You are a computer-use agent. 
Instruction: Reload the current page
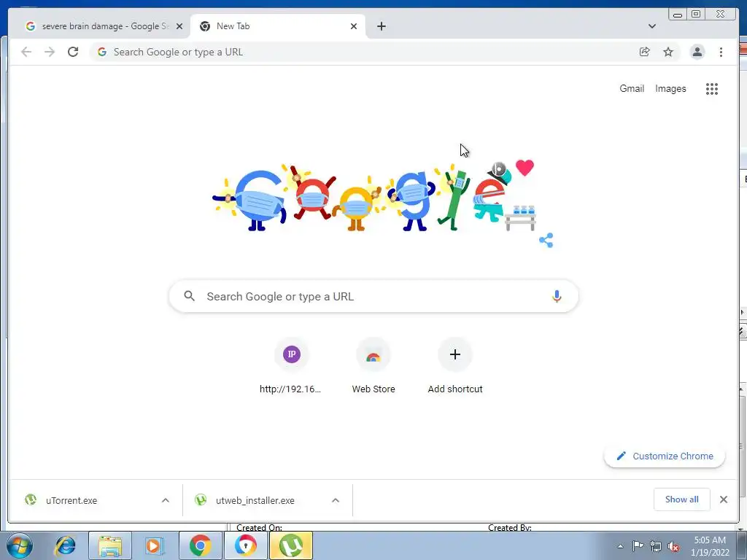pyautogui.click(x=73, y=52)
